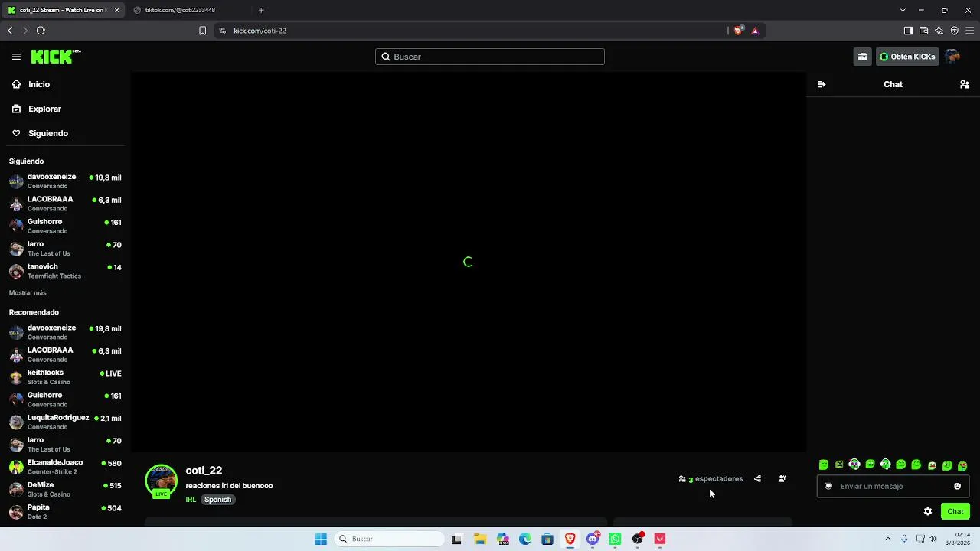Open the tab search dropdown arrow
This screenshot has height=551, width=980.
tap(903, 10)
